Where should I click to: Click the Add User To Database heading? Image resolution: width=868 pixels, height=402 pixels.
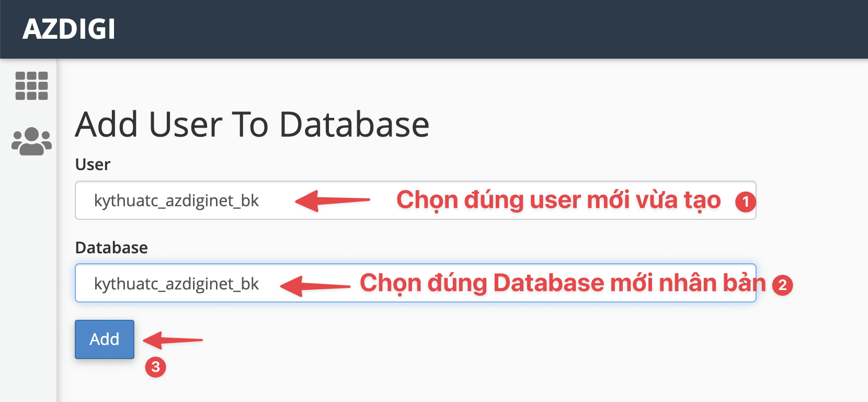[x=253, y=124]
